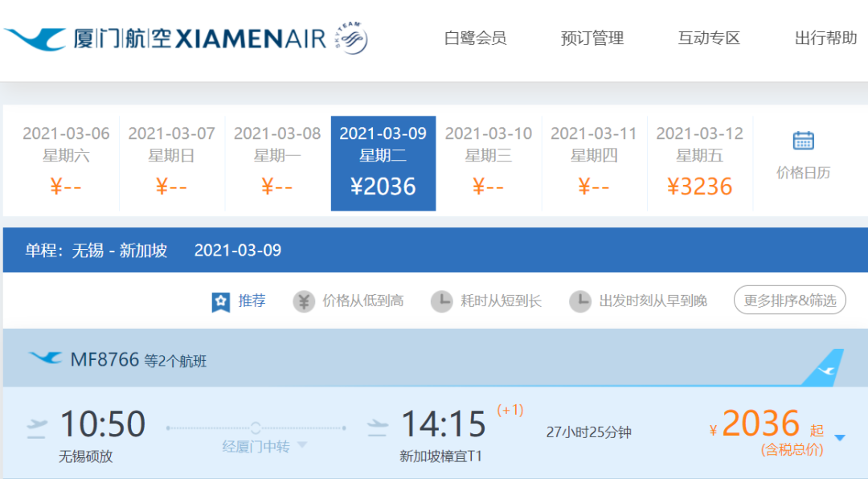Select date tab 2021-03-07 星期日
This screenshot has width=868, height=479.
(x=172, y=163)
